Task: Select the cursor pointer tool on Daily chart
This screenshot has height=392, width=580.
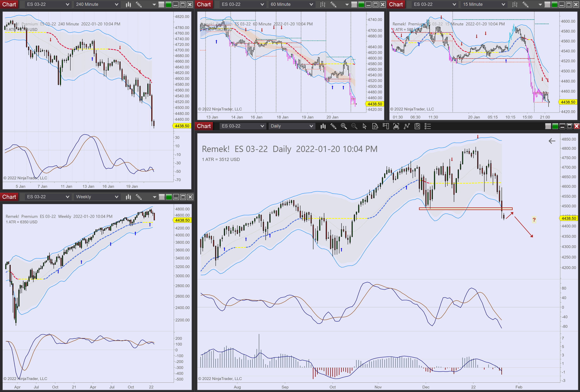Action: [x=364, y=126]
